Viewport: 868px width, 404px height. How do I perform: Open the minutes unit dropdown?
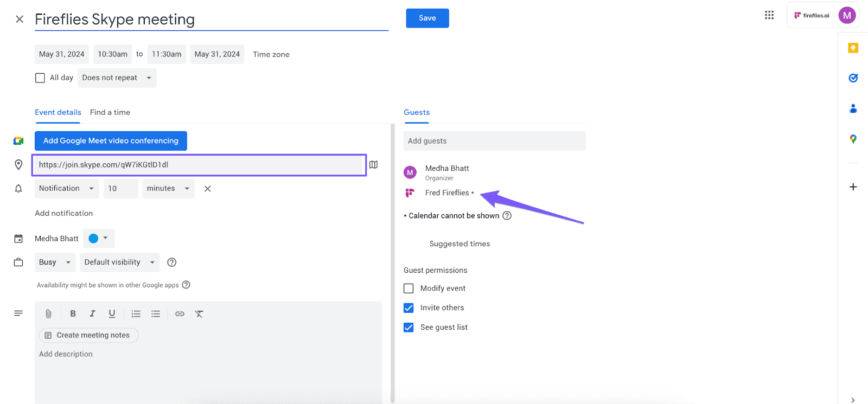(168, 189)
